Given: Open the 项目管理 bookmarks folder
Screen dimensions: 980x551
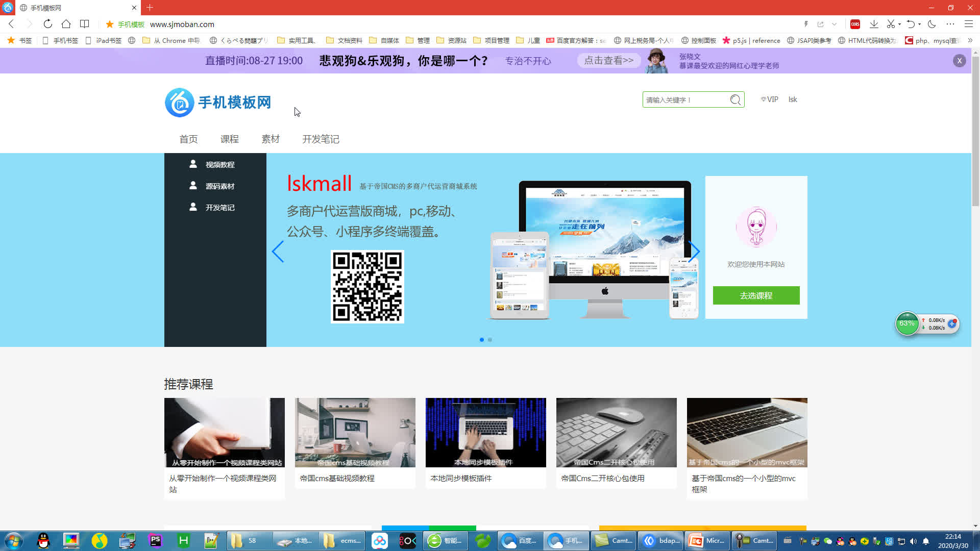Looking at the screenshot, I should coord(492,40).
